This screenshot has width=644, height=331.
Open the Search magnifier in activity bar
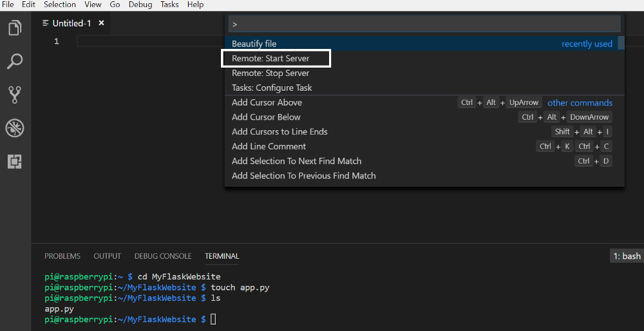[15, 62]
